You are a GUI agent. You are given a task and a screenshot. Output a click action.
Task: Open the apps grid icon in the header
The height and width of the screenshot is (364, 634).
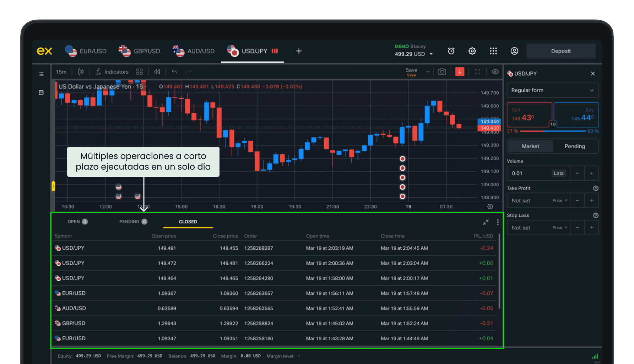point(493,51)
